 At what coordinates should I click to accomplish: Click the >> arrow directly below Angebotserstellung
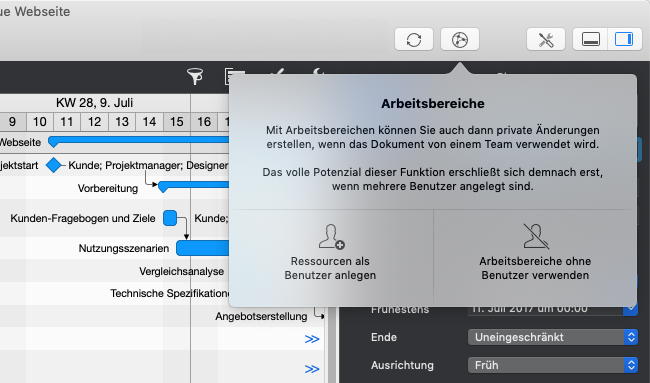(x=312, y=339)
